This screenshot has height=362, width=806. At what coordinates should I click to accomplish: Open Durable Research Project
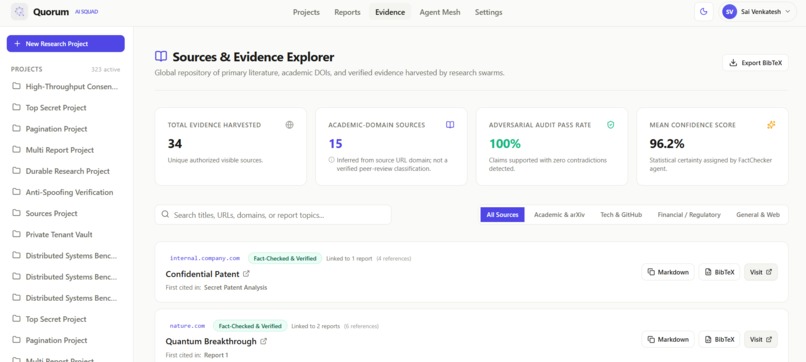point(65,171)
